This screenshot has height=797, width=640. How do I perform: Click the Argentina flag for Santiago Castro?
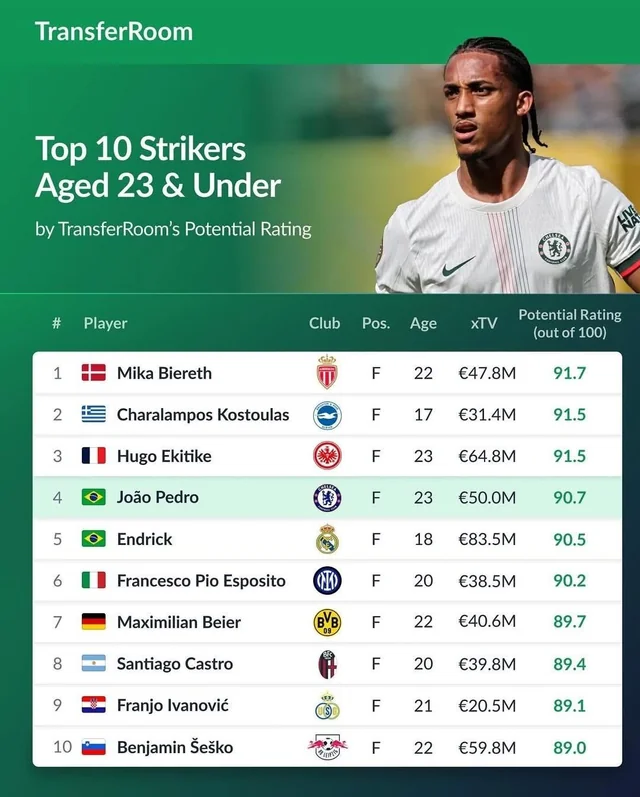click(x=94, y=663)
